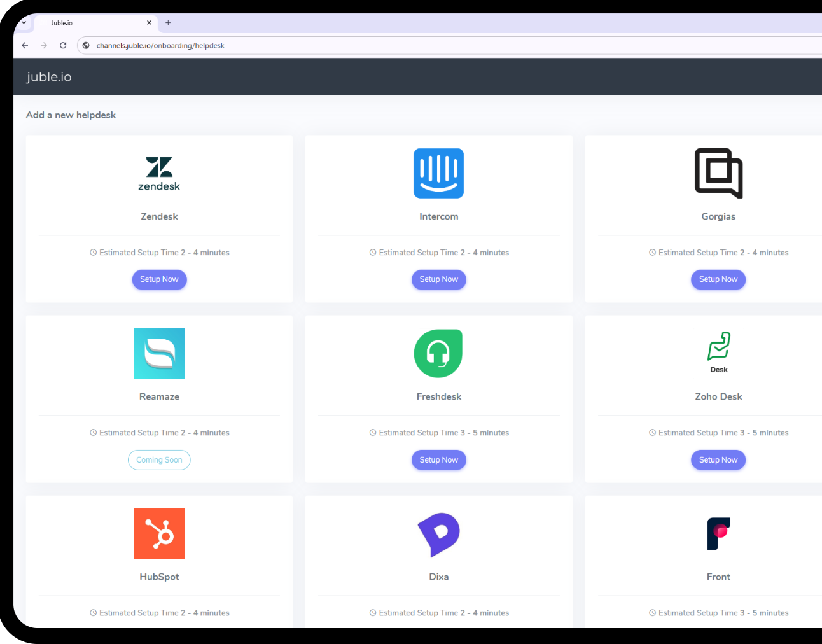Click Setup Now for Intercom
Image resolution: width=822 pixels, height=644 pixels.
pyautogui.click(x=439, y=279)
